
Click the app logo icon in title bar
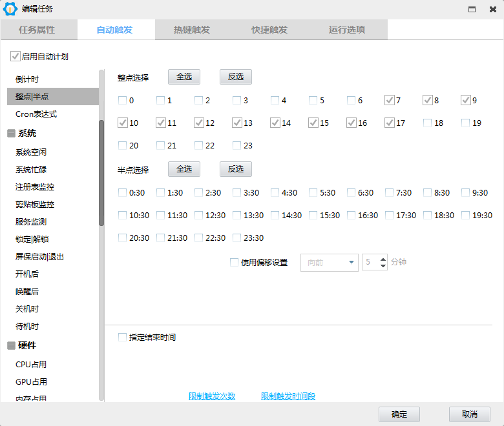(10, 9)
